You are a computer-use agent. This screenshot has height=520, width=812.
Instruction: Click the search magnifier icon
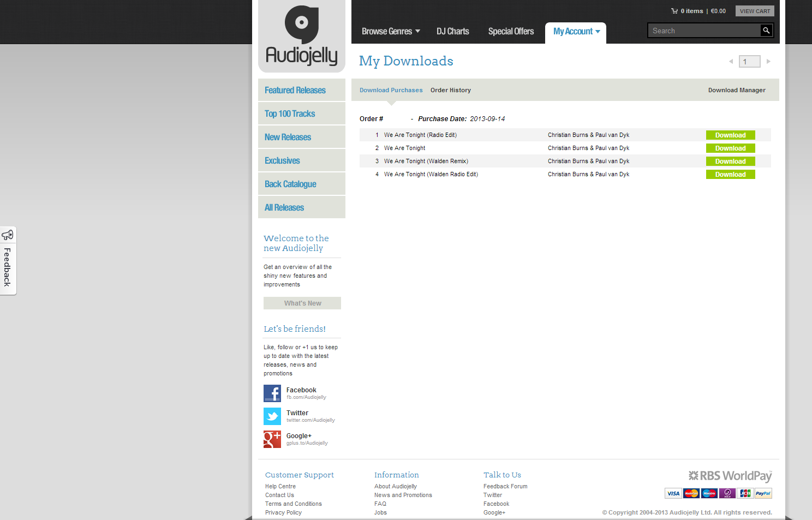(766, 31)
